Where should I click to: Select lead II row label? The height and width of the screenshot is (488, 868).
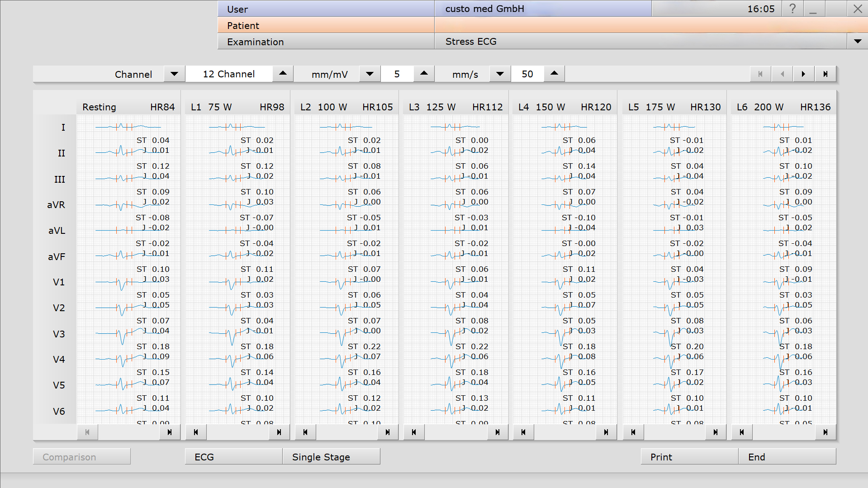[62, 153]
